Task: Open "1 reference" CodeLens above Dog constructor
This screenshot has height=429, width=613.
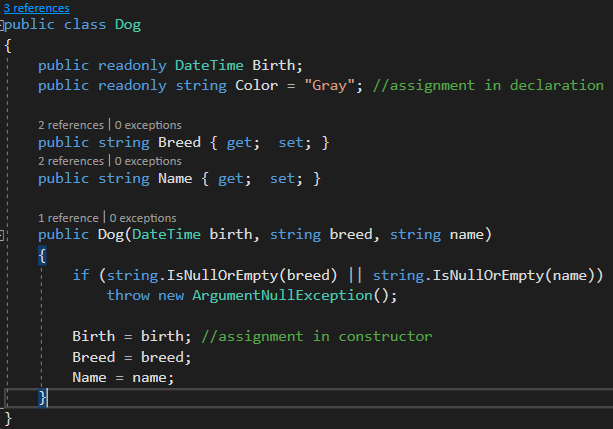Action: point(68,217)
